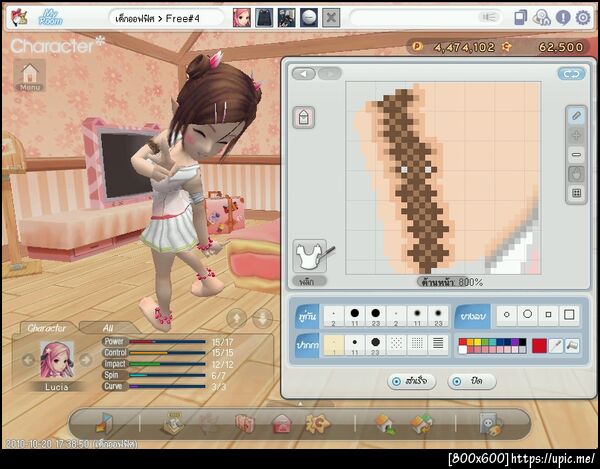The image size is (600, 469).
Task: Click the right (close) button under editor
Action: [471, 381]
